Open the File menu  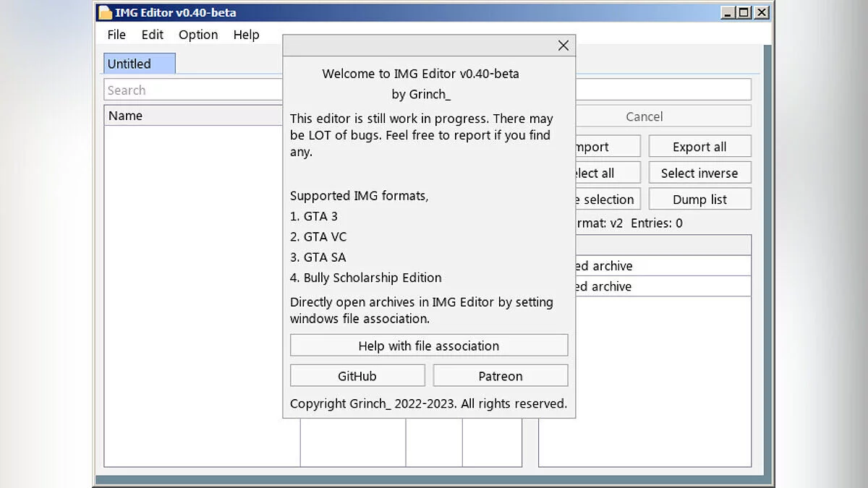pyautogui.click(x=116, y=35)
